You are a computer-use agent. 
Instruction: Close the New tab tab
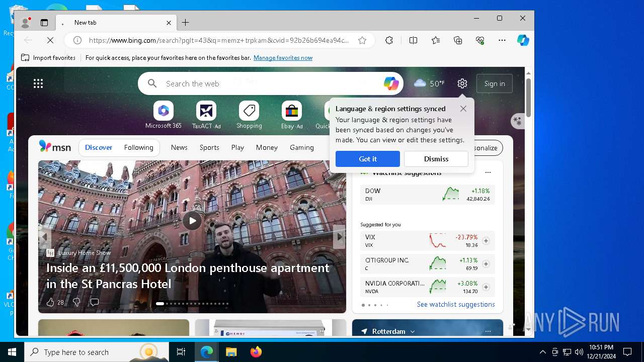(x=169, y=23)
